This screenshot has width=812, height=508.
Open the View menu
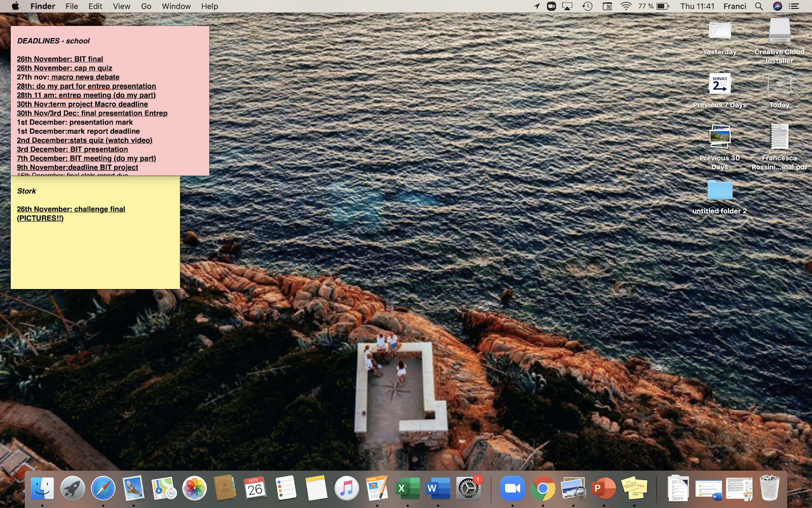(x=122, y=6)
